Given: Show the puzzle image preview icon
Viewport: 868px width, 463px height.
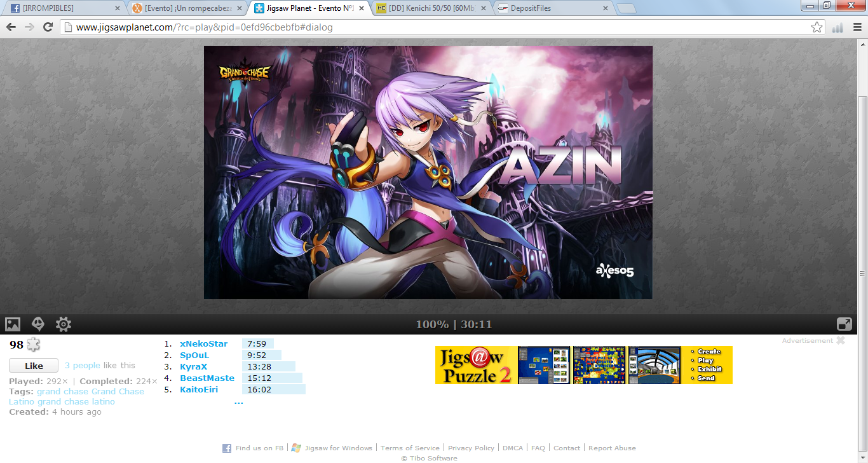Looking at the screenshot, I should 13,324.
